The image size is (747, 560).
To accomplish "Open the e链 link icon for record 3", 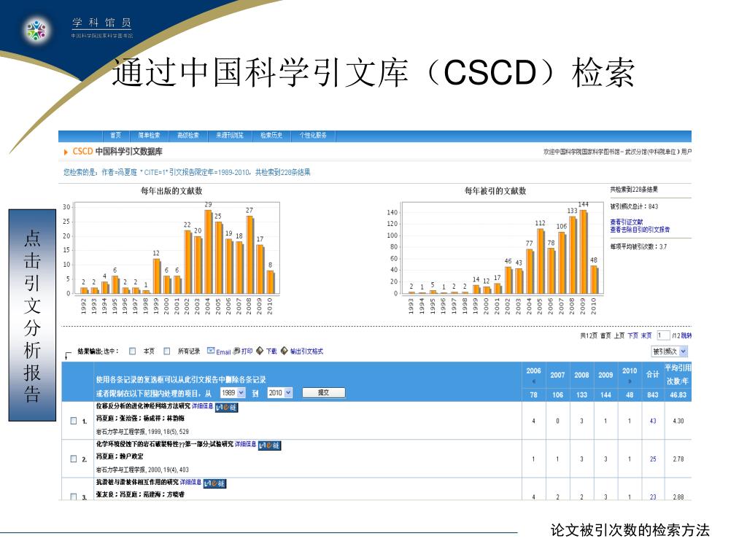I will pyautogui.click(x=214, y=483).
